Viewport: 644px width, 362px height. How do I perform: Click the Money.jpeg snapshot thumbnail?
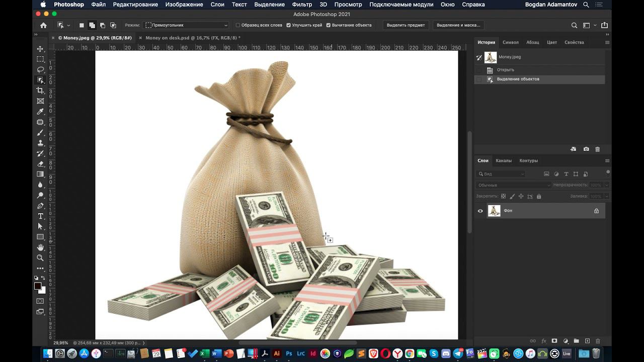tap(491, 57)
